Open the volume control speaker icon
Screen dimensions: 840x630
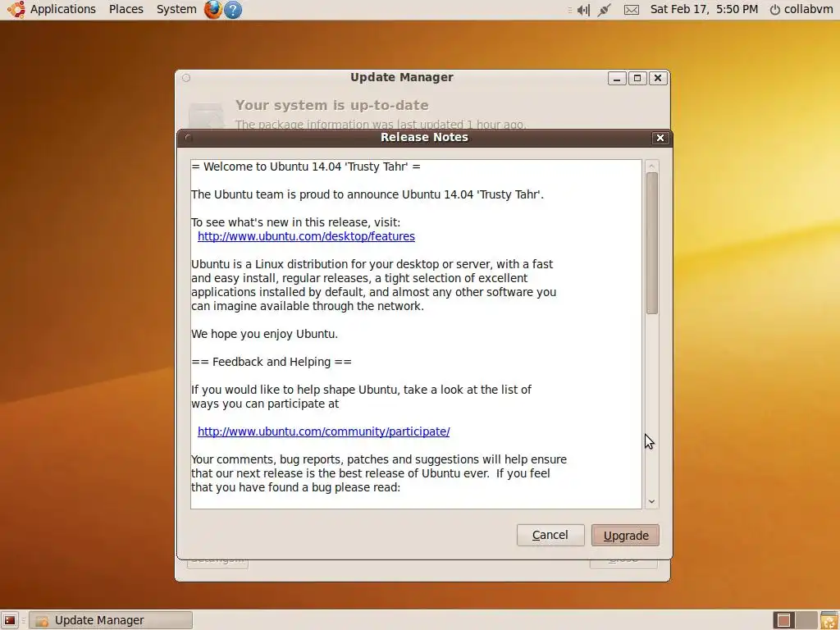tap(583, 10)
